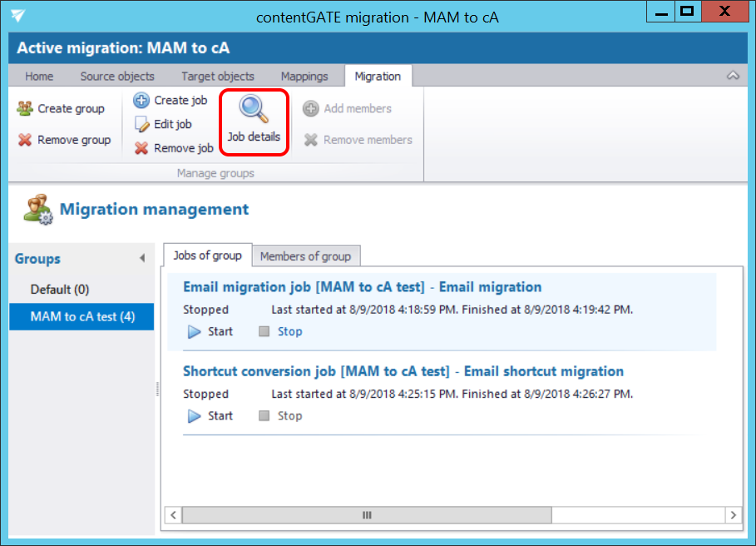Click the horizontal scrollbar right arrow
The image size is (756, 546).
tap(732, 515)
